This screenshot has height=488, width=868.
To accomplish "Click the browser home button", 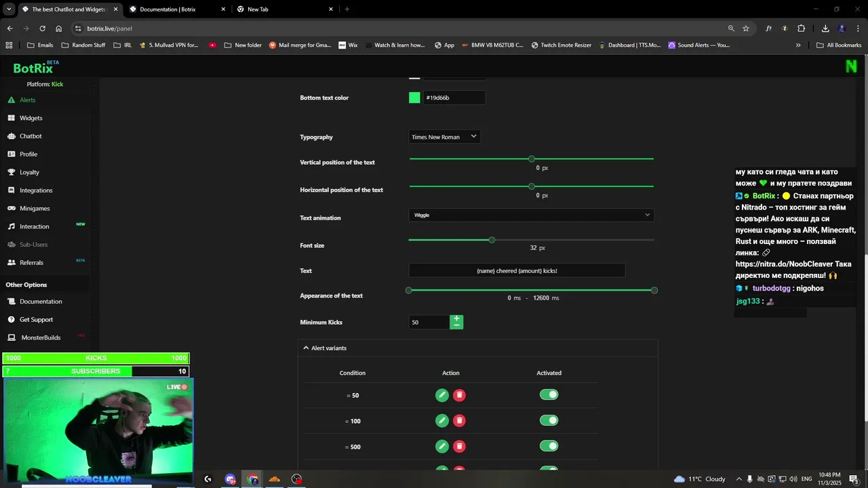I will [x=59, y=28].
